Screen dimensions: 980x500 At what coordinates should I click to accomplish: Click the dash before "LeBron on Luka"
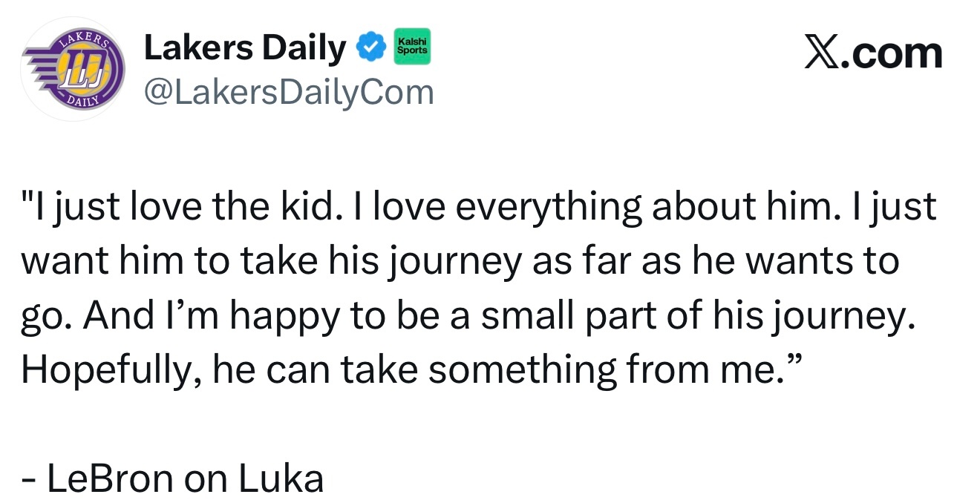[x=29, y=481]
